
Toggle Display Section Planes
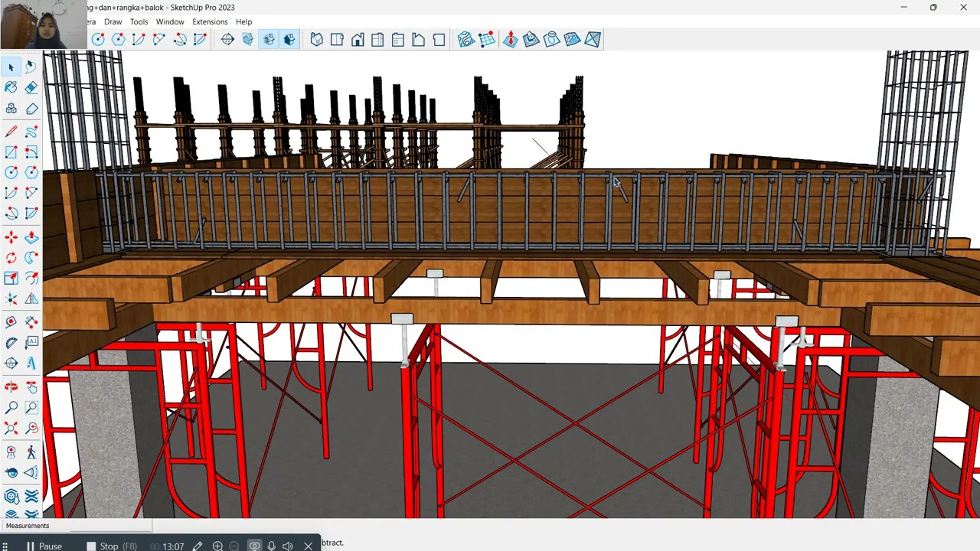(x=247, y=40)
